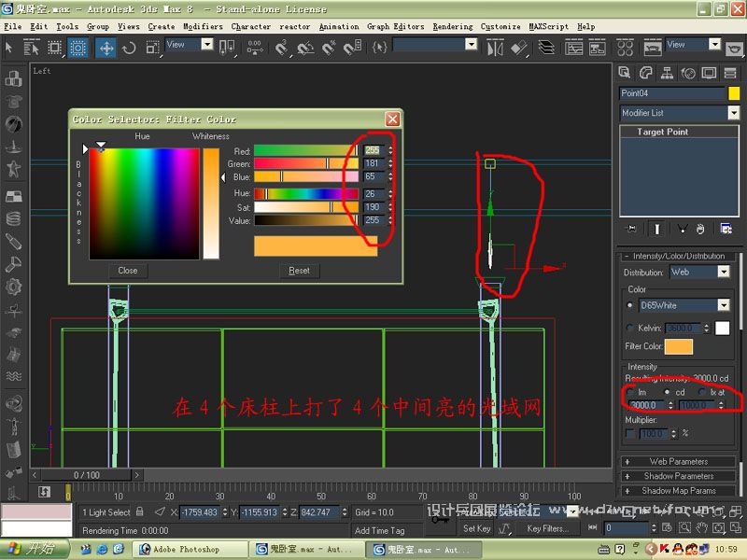Activate the Select and Scale tool
Screen dimensions: 747x560
coord(152,48)
